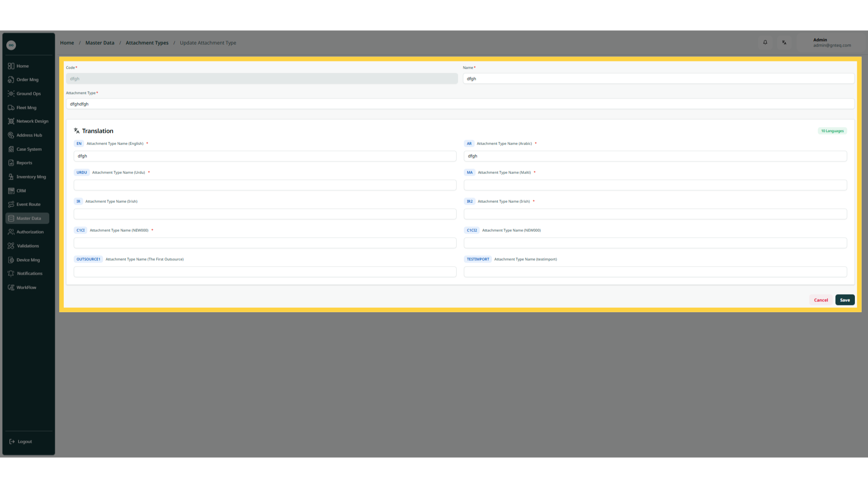Go to Master Data breadcrumb

tap(100, 43)
